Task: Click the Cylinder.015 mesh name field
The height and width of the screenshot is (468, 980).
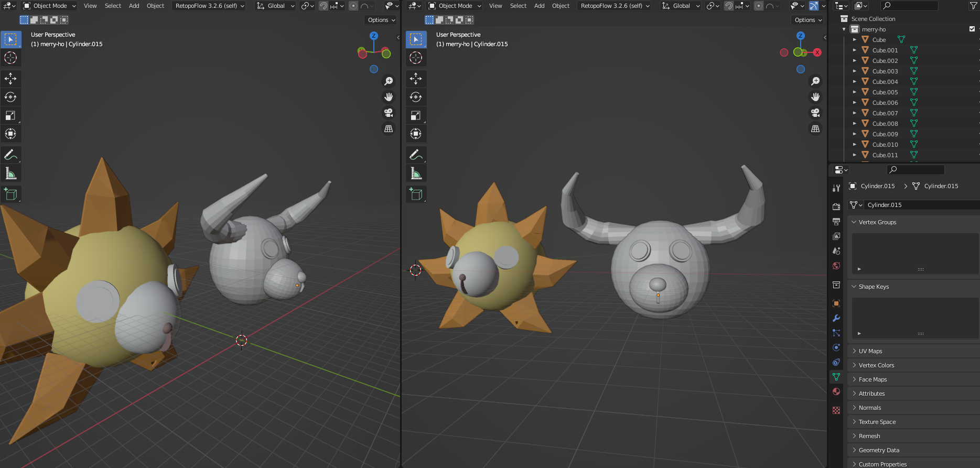Action: click(x=922, y=205)
